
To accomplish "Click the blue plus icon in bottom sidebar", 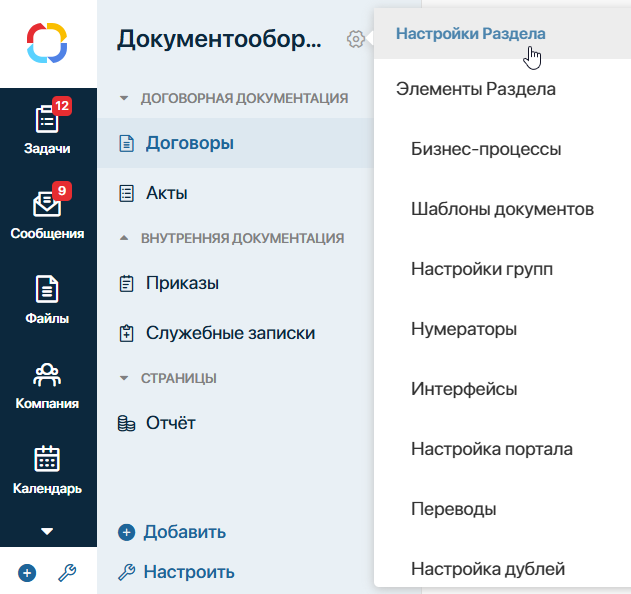I will (27, 573).
